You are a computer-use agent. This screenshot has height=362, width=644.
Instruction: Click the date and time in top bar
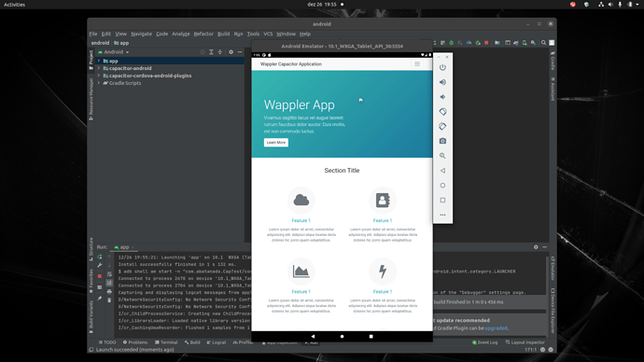(x=322, y=5)
